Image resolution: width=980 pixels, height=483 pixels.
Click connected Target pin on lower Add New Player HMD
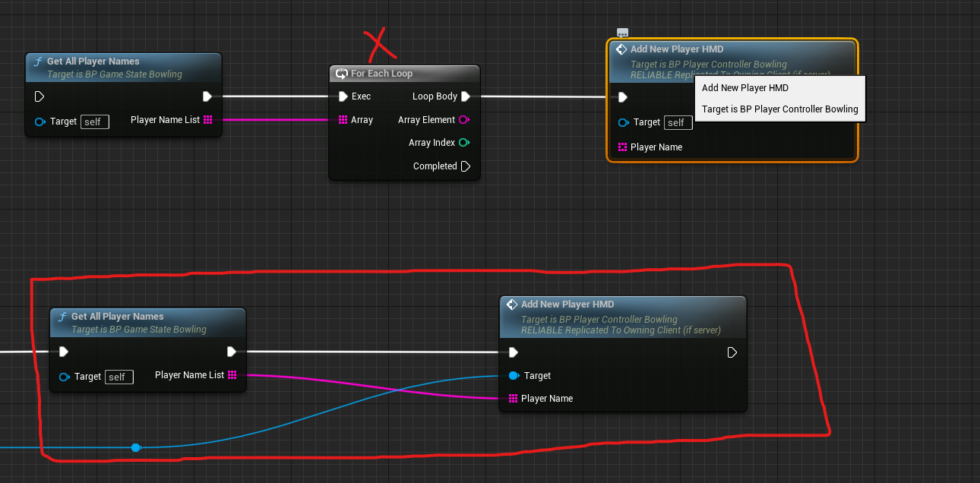tap(514, 376)
